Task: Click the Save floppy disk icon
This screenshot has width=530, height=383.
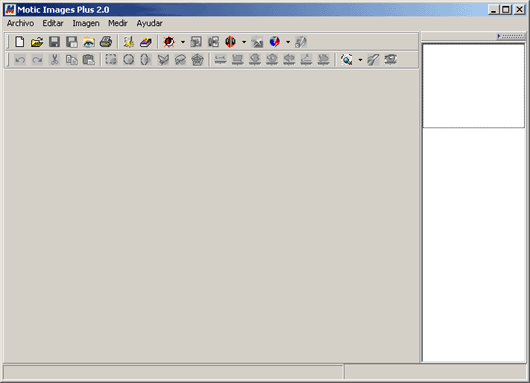Action: coord(54,42)
